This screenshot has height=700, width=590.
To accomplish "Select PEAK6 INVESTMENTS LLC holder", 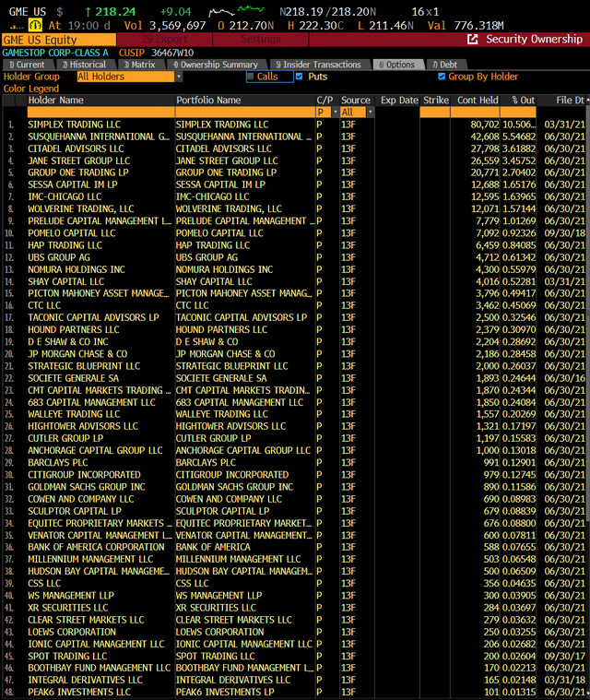I will pos(79,692).
